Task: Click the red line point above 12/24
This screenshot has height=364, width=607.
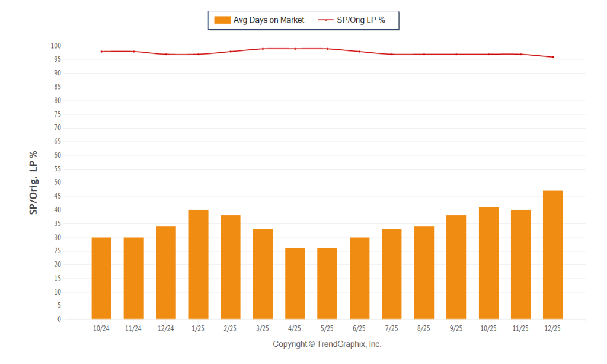Action: tap(166, 54)
